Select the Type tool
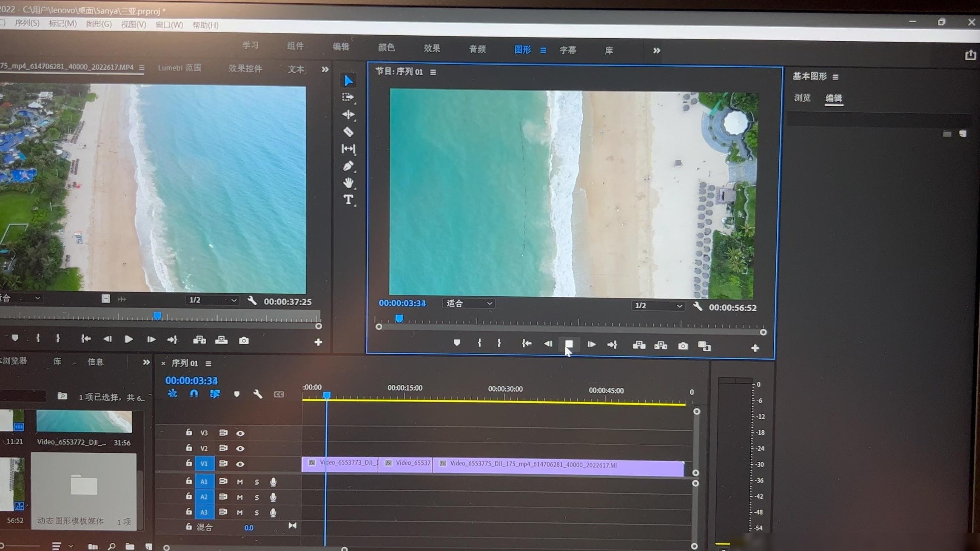This screenshot has height=551, width=980. pyautogui.click(x=348, y=200)
